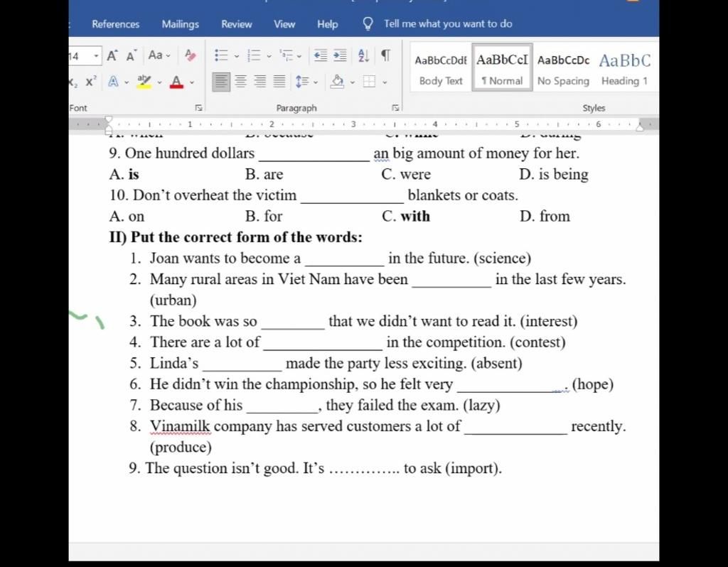Insert a bulleted list
The height and width of the screenshot is (567, 728).
pyautogui.click(x=221, y=55)
